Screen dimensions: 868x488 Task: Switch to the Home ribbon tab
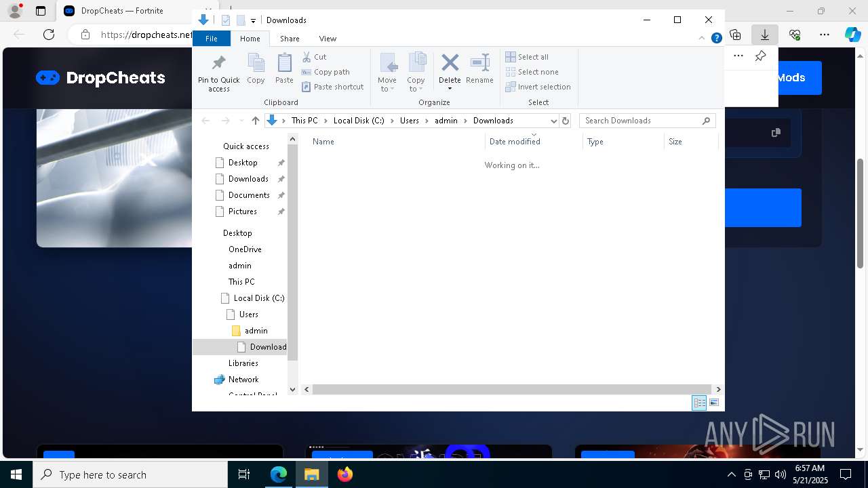[x=250, y=39]
